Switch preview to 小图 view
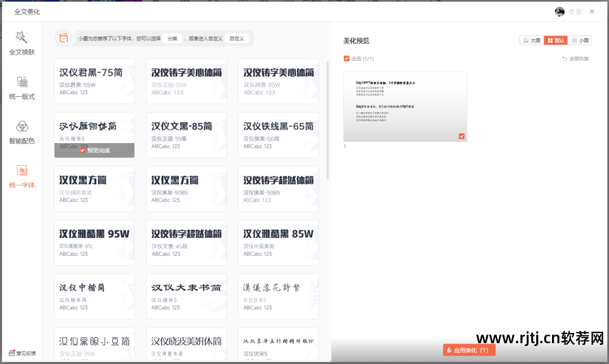 click(x=581, y=40)
